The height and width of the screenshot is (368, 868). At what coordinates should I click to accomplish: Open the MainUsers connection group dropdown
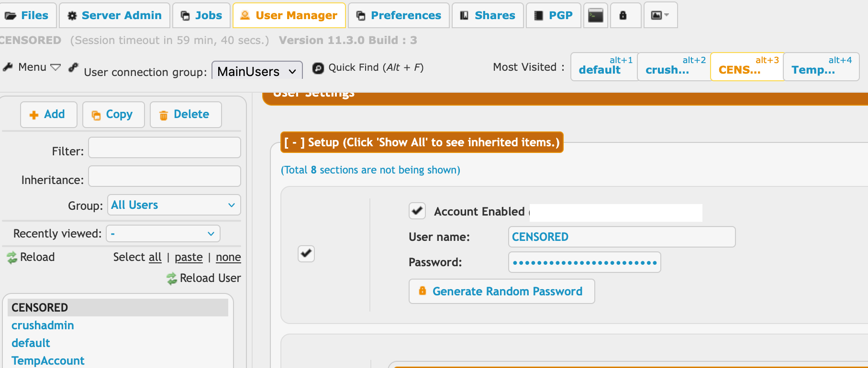tap(257, 71)
